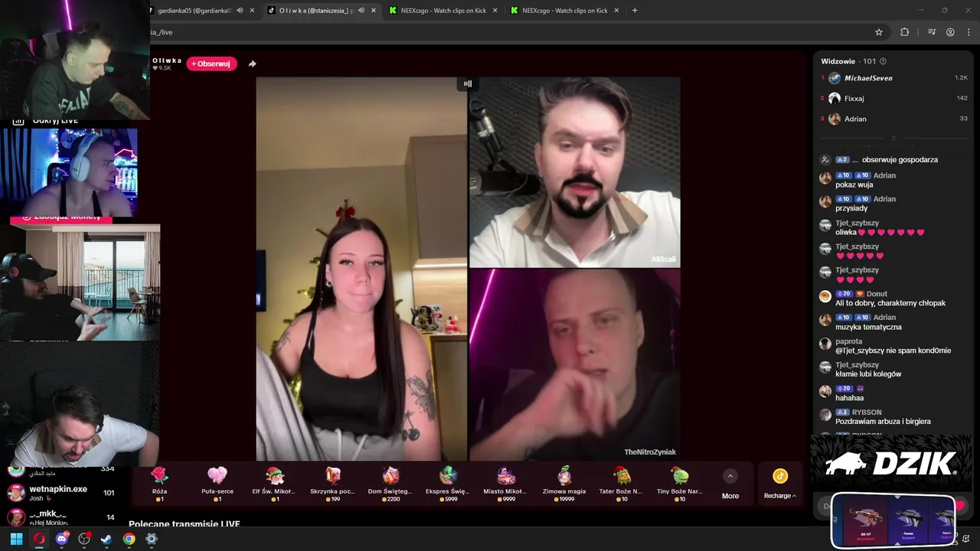
Task: Click the browser address bar
Action: pyautogui.click(x=505, y=32)
